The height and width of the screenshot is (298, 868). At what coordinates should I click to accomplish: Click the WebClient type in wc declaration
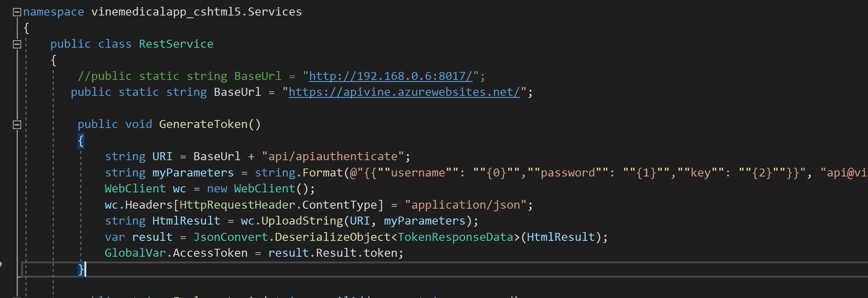coord(135,189)
